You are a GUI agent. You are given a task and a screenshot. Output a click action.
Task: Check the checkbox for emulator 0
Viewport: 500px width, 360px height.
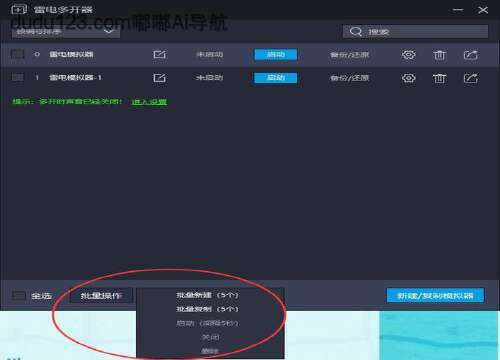(17, 54)
